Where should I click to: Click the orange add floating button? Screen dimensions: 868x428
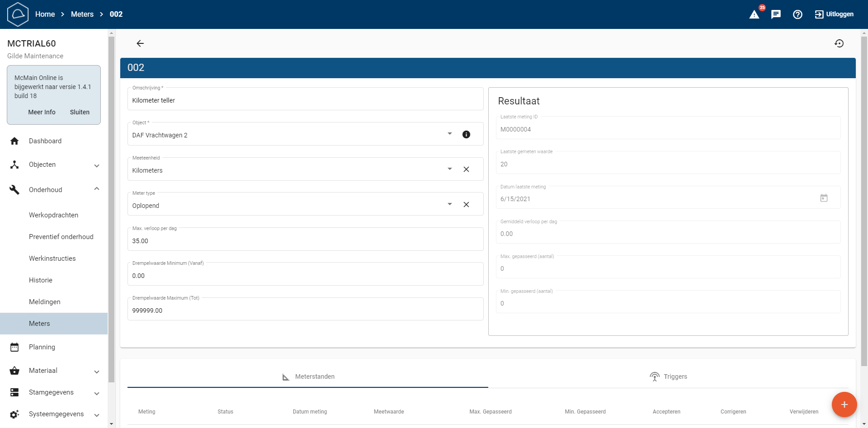coord(844,404)
